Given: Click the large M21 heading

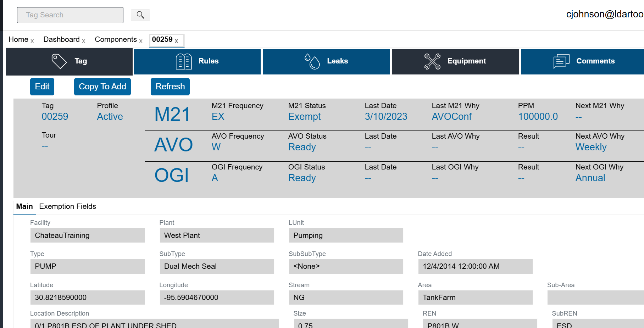Looking at the screenshot, I should click(172, 115).
